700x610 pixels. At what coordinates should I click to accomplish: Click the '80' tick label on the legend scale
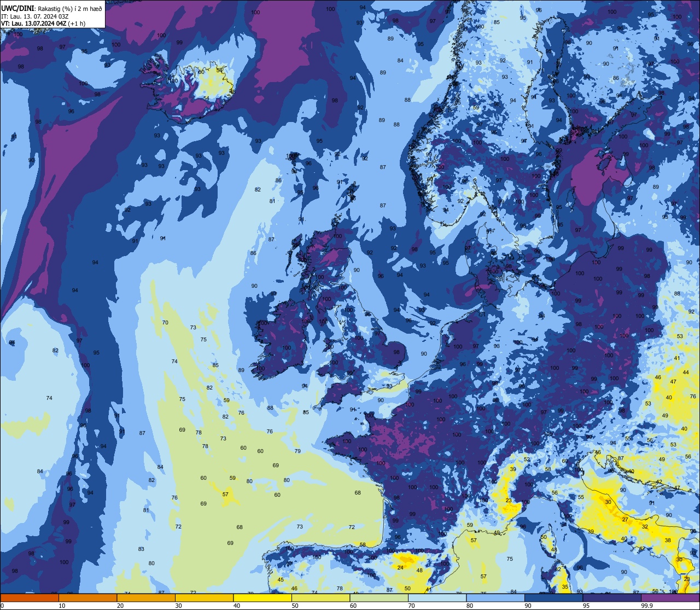tap(469, 606)
